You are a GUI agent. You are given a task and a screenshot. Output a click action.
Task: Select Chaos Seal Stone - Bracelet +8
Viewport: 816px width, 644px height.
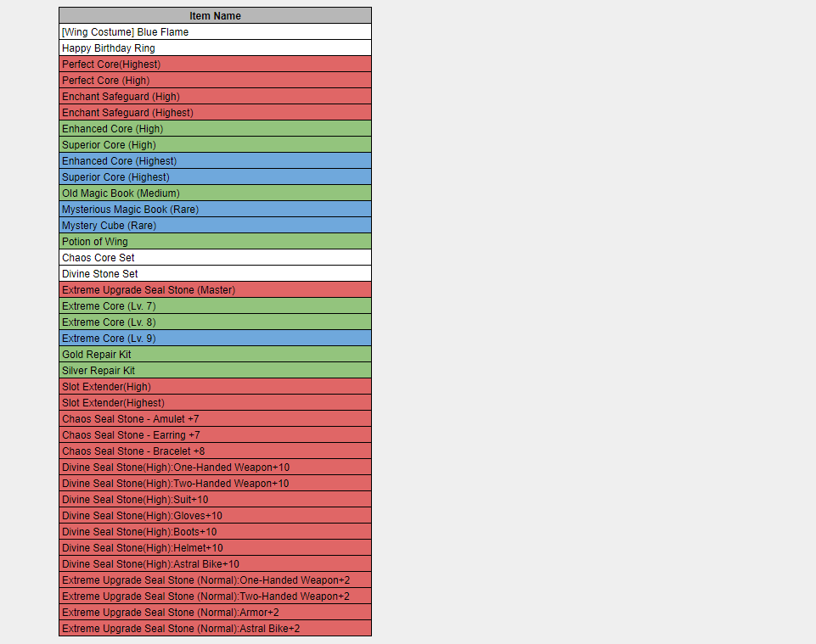point(215,451)
